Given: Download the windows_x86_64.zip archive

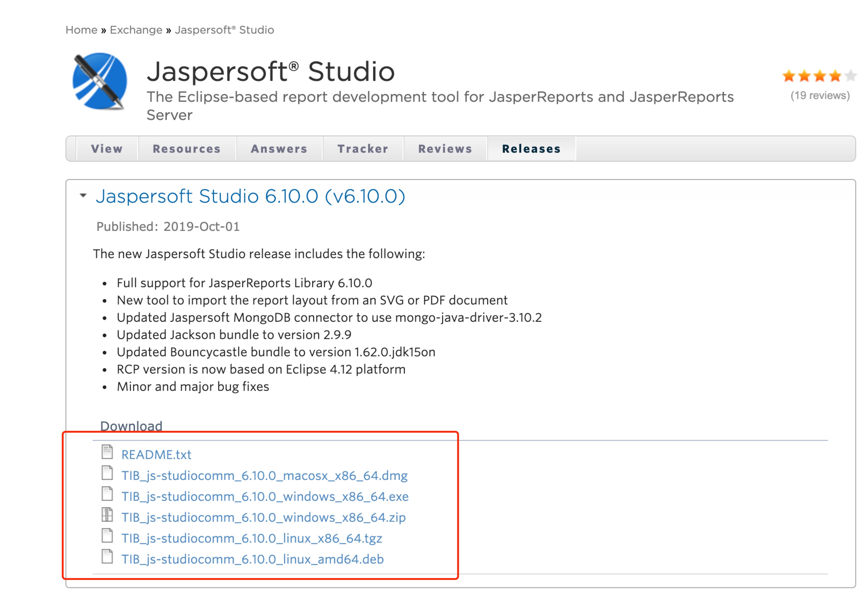Looking at the screenshot, I should (263, 517).
